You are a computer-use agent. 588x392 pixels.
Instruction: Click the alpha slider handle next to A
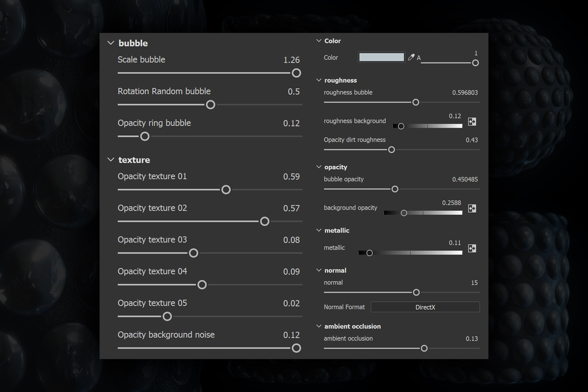point(475,63)
